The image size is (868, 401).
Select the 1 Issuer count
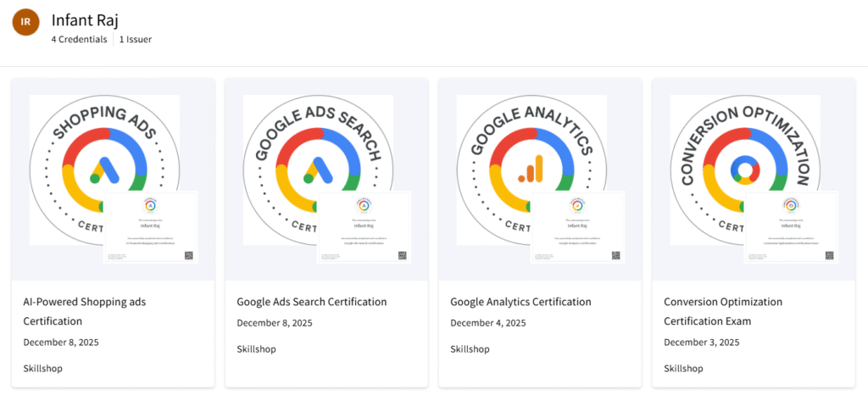click(x=136, y=39)
